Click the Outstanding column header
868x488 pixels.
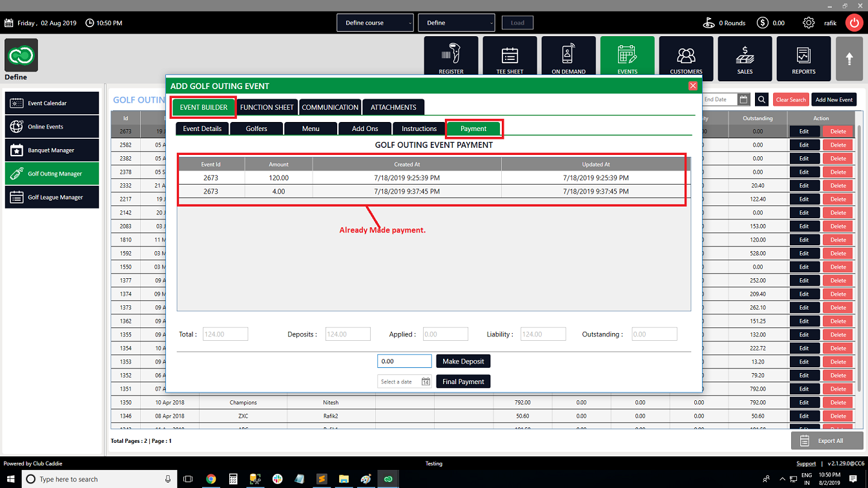(758, 118)
